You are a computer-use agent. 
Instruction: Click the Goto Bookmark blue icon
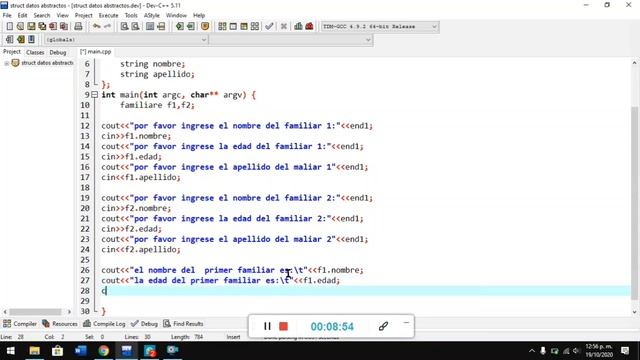coord(31,40)
